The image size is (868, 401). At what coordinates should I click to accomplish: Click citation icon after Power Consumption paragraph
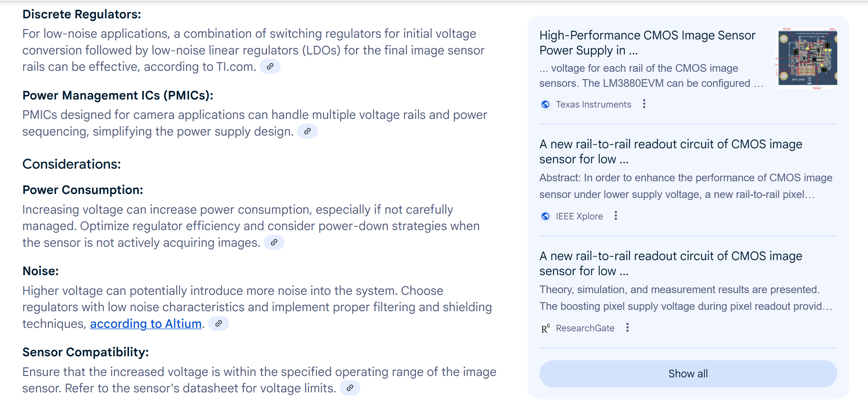(x=274, y=242)
